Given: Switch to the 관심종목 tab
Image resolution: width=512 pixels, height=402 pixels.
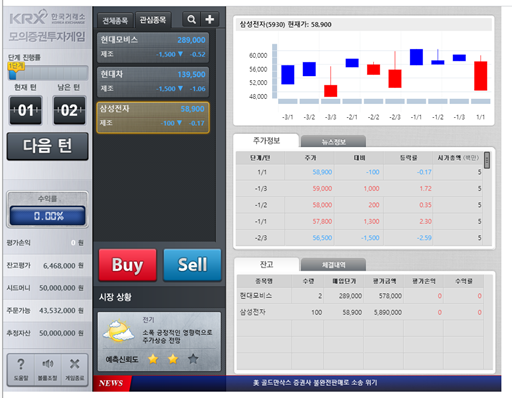Looking at the screenshot, I should [x=153, y=20].
